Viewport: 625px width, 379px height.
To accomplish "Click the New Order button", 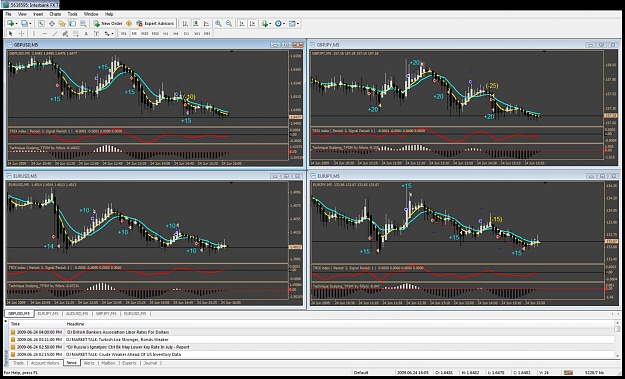I will pyautogui.click(x=108, y=24).
